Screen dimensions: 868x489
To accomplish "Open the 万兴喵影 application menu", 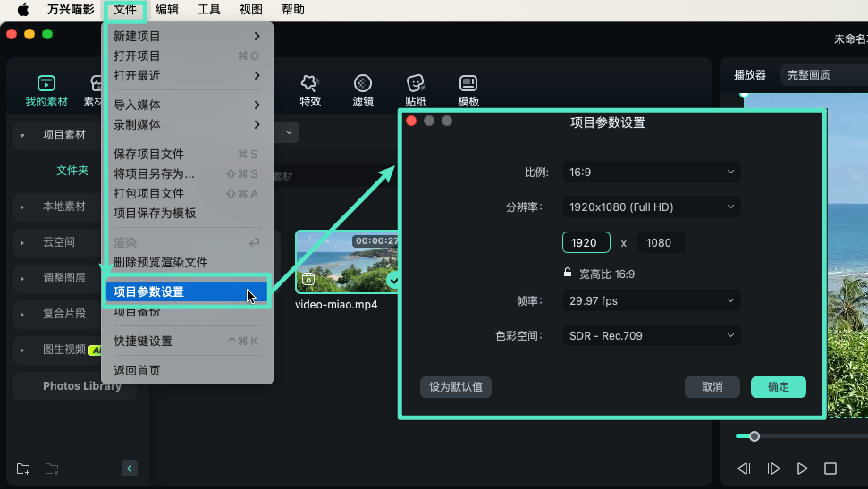I will (71, 10).
